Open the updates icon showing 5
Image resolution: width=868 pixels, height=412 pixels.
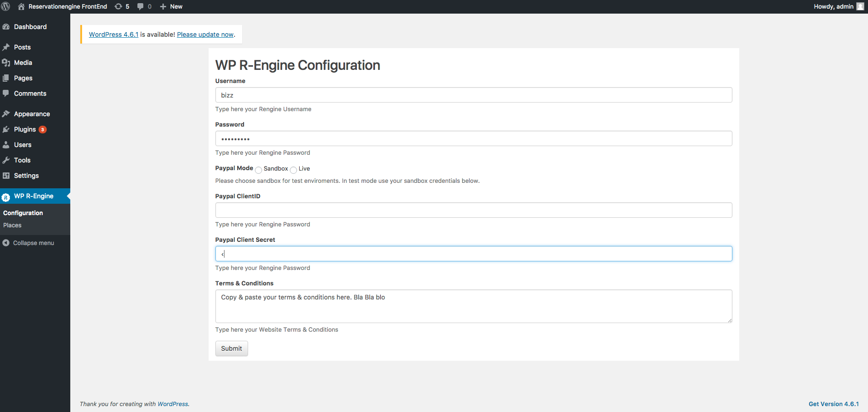(118, 6)
